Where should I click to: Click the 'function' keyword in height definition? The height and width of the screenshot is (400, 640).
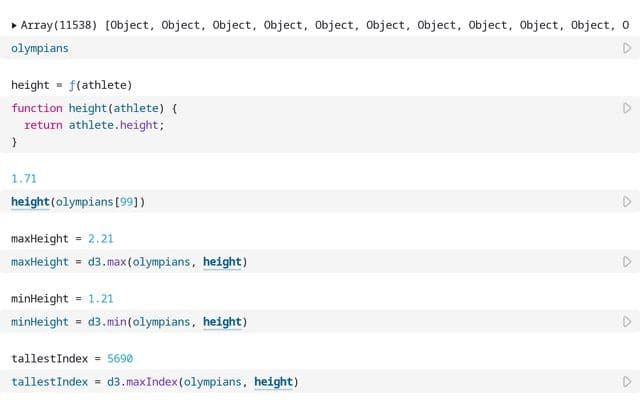[x=37, y=108]
